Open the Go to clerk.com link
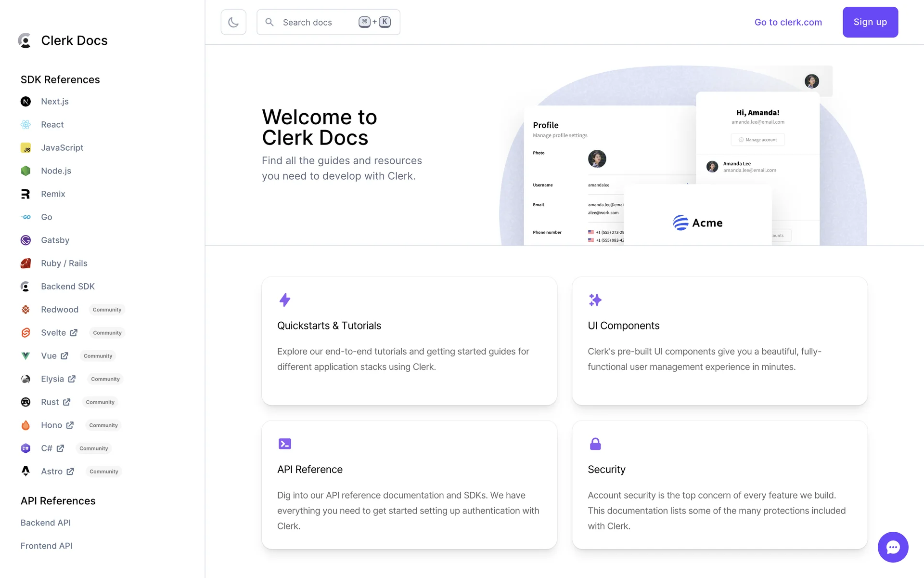 (788, 22)
